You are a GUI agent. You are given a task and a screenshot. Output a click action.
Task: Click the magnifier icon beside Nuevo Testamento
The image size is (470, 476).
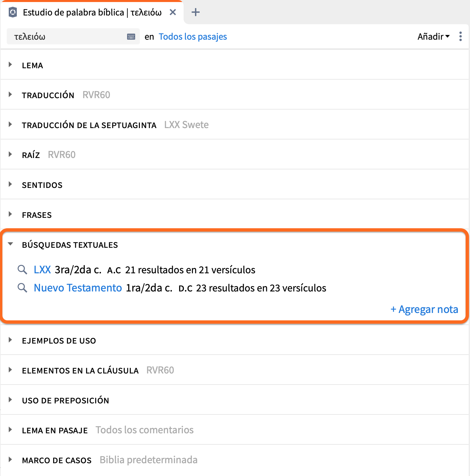pyautogui.click(x=23, y=288)
